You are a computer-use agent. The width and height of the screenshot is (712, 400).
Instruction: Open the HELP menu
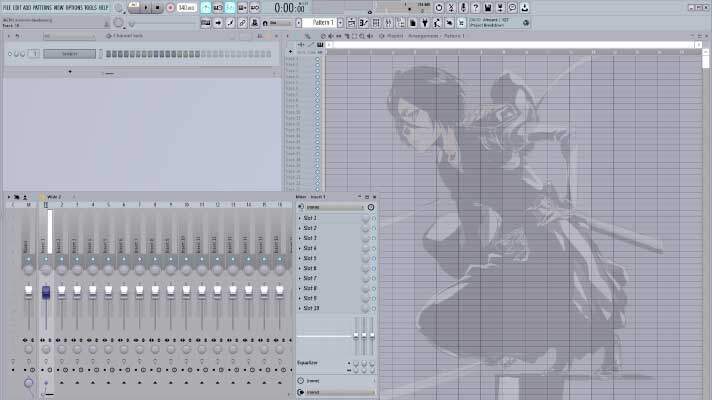tap(104, 8)
